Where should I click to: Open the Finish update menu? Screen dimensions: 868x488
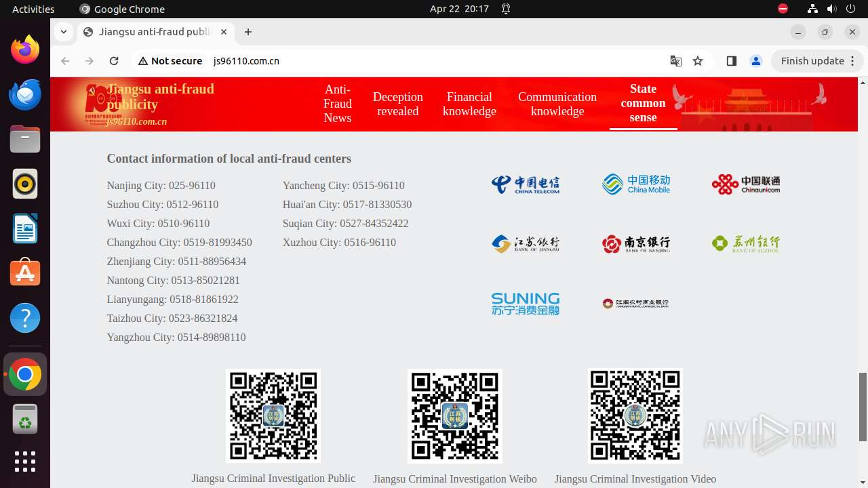(x=817, y=61)
